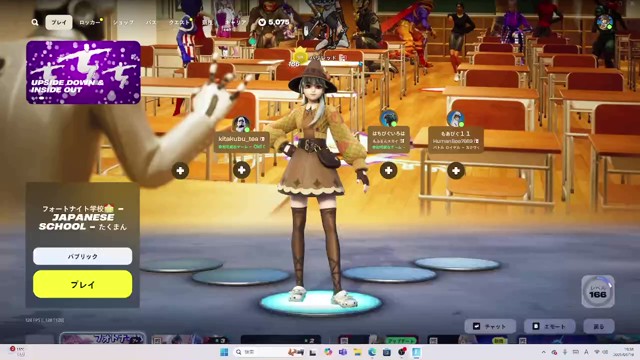Toggle the パブリック privacy setting
Image resolution: width=640 pixels, height=360 pixels.
82,256
